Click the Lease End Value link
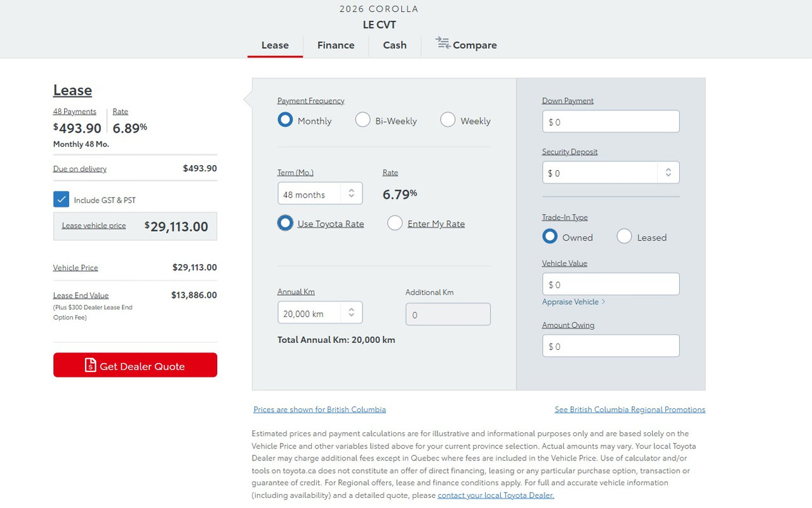This screenshot has height=508, width=812. pos(81,295)
